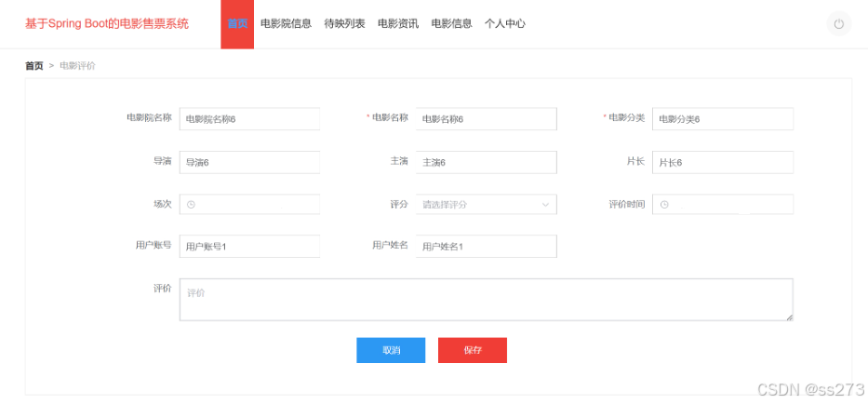Click clock icon in 评价时间 field
This screenshot has height=404, width=868.
(663, 205)
